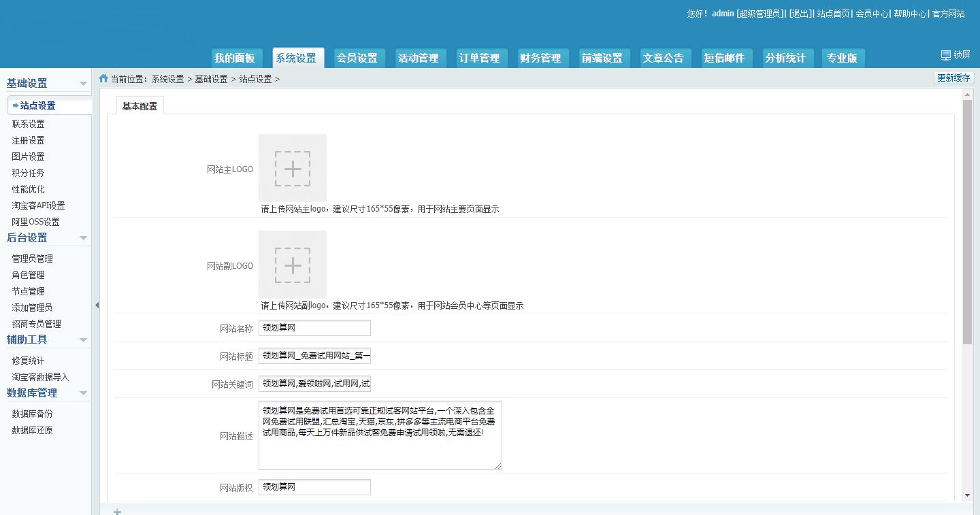This screenshot has height=515, width=980.
Task: Click the home icon in breadcrumb
Action: 103,79
